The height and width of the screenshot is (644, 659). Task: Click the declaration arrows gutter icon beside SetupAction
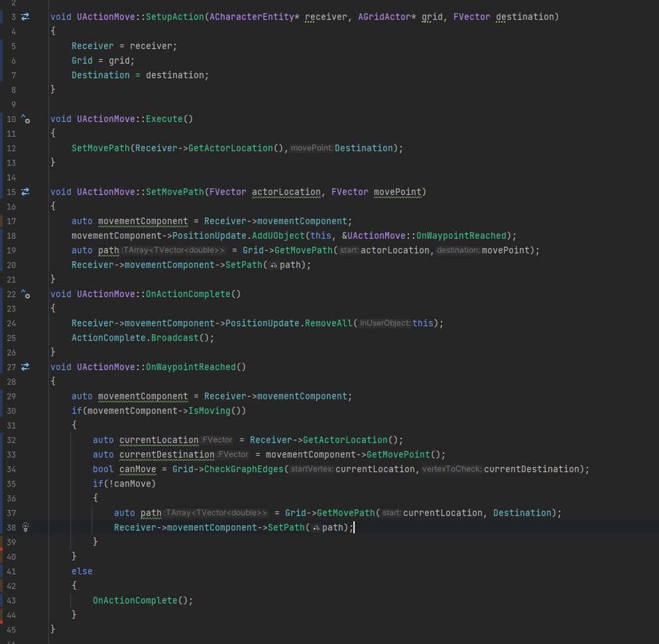(25, 17)
